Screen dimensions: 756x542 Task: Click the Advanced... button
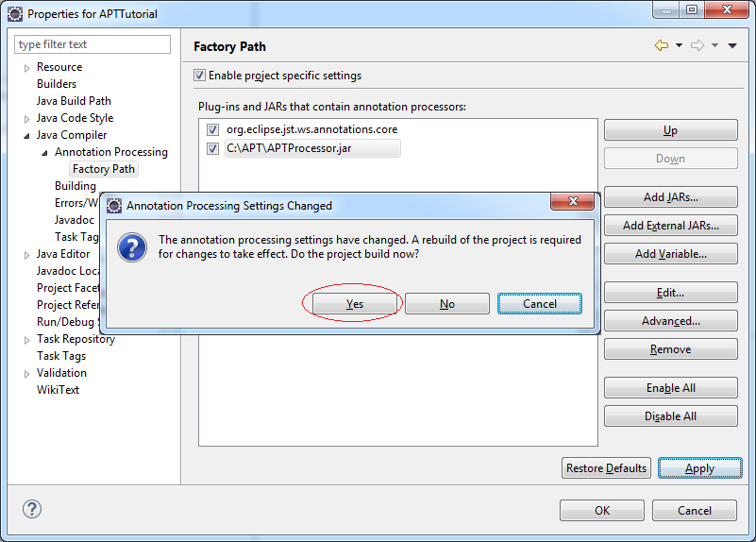coord(671,321)
